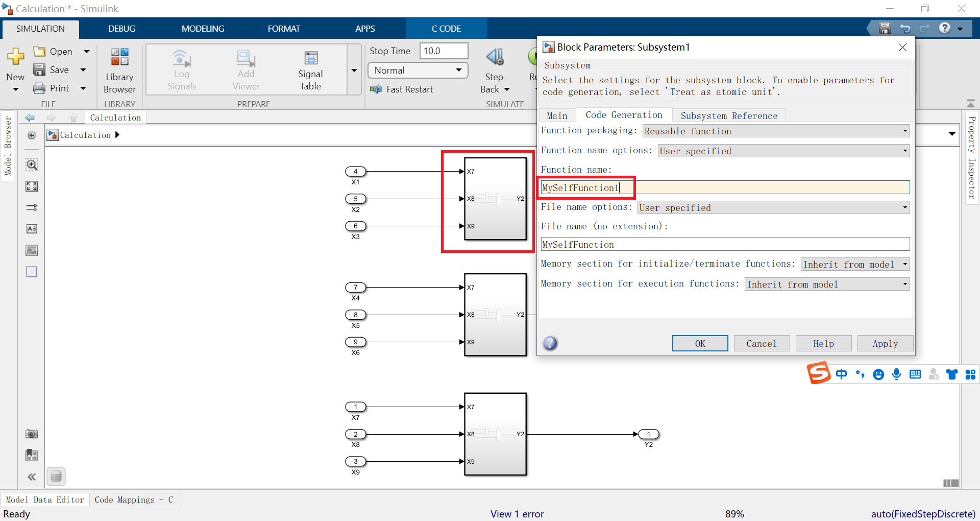Screen dimensions: 980x521
Task: Click the Sogou microphone voice input icon
Action: tap(897, 374)
